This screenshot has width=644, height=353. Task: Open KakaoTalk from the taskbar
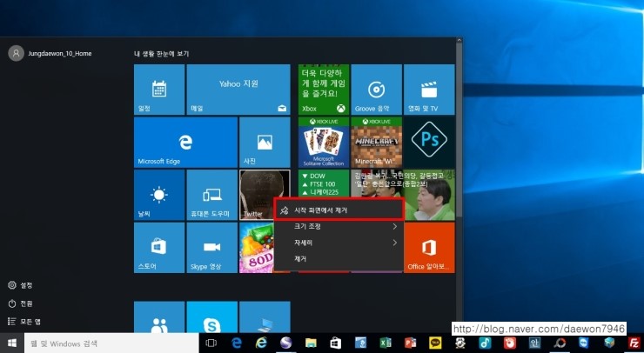(x=435, y=343)
